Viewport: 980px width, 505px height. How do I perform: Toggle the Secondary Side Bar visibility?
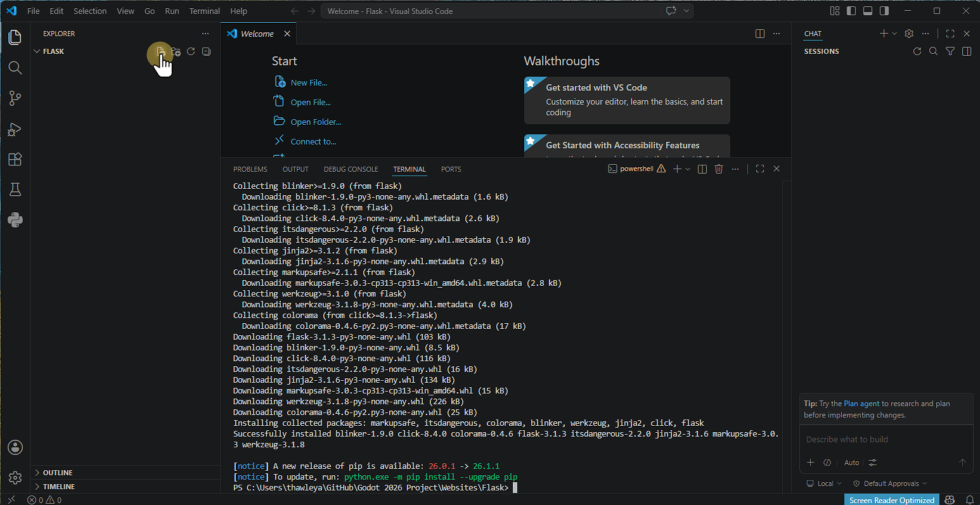point(884,11)
